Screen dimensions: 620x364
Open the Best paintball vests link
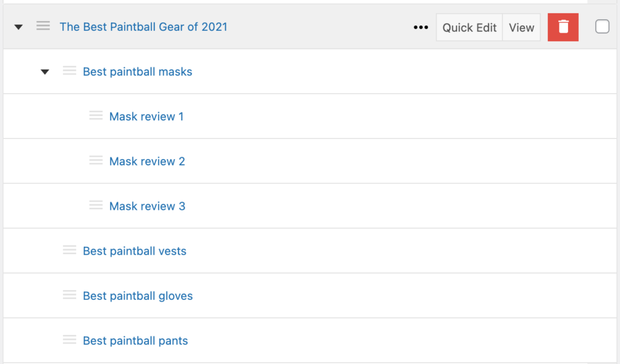(134, 251)
